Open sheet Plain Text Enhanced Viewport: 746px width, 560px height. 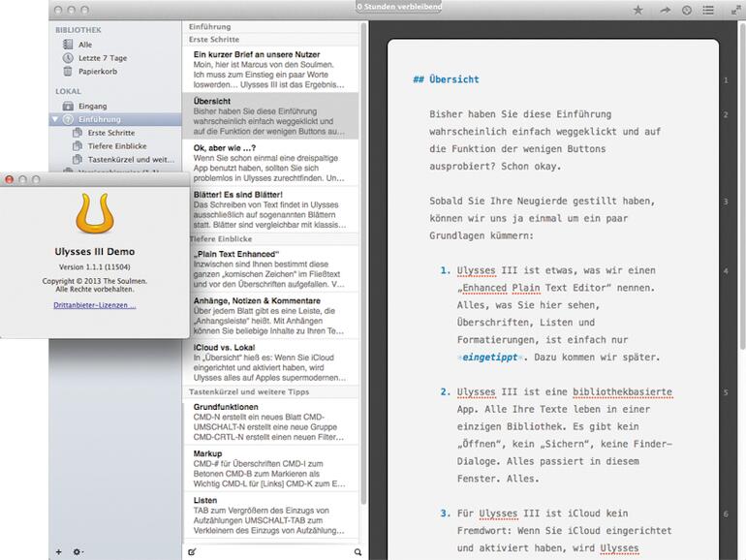tap(270, 268)
